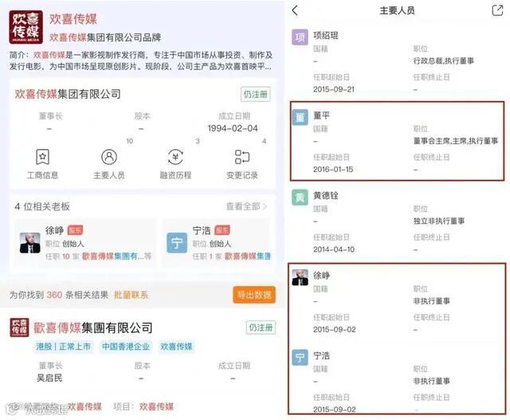This screenshot has height=420, width=510.
Task: Go back using the left arrow
Action: [295, 10]
